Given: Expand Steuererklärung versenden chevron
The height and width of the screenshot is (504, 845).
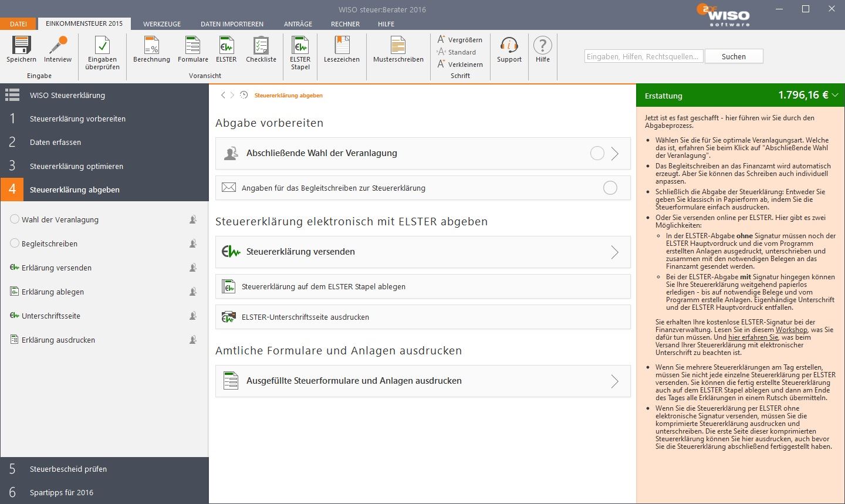Looking at the screenshot, I should (x=615, y=252).
